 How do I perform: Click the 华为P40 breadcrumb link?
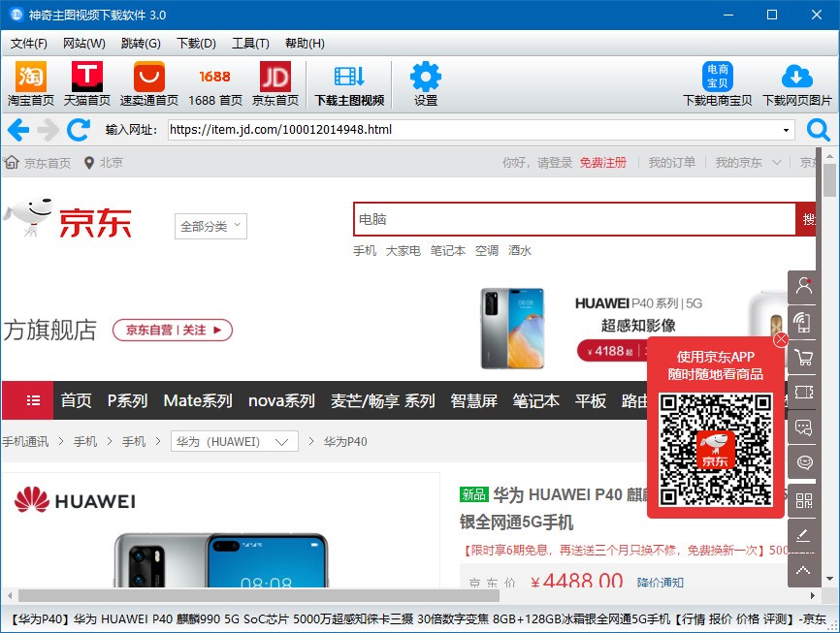point(345,442)
